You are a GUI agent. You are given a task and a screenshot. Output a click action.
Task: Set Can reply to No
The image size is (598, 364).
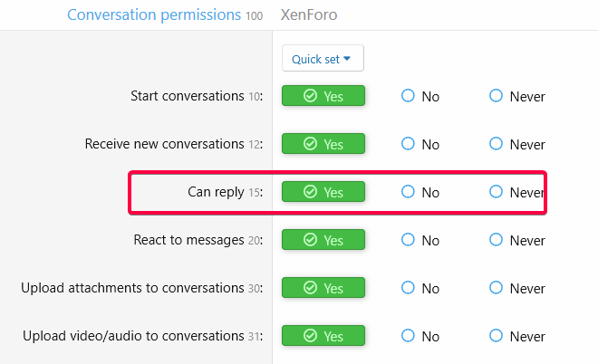point(408,192)
